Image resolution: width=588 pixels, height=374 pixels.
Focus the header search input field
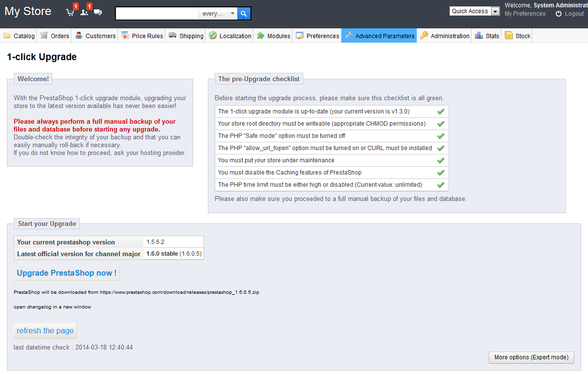click(158, 14)
